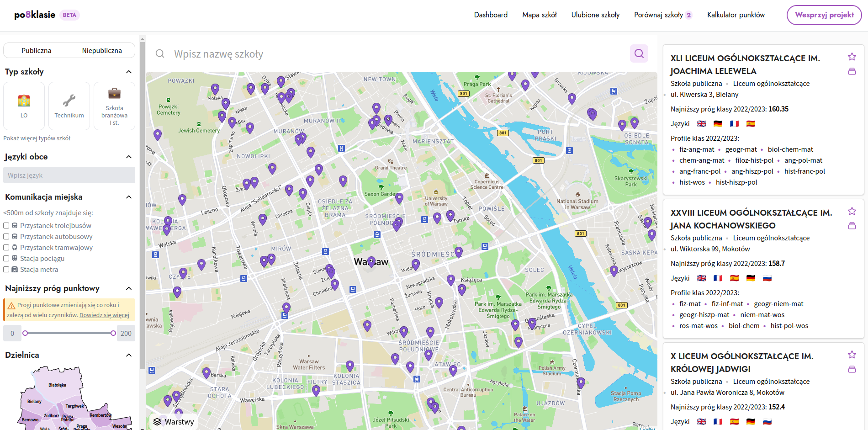Favorite XLI Liceum Lelewela with star icon
The width and height of the screenshot is (868, 430).
tap(852, 57)
